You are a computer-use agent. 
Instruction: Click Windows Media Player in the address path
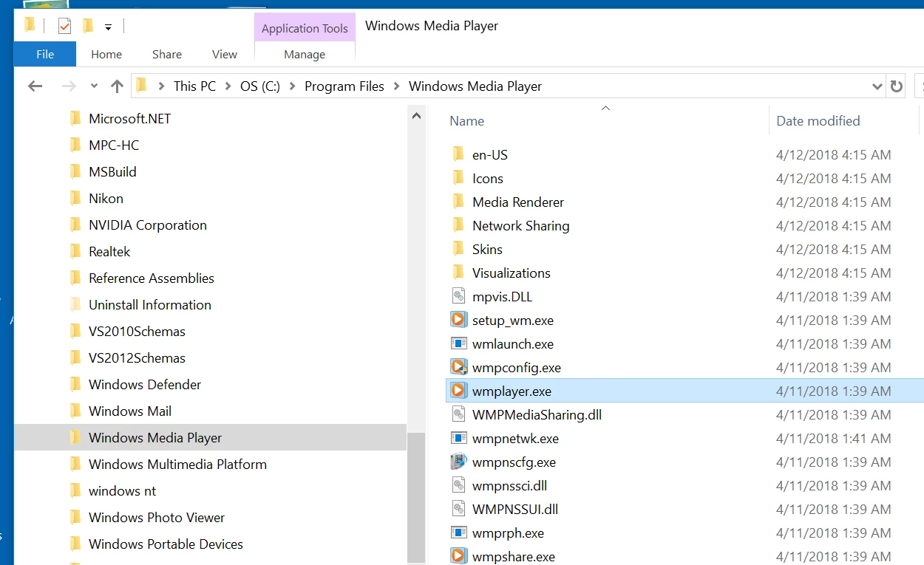(475, 86)
